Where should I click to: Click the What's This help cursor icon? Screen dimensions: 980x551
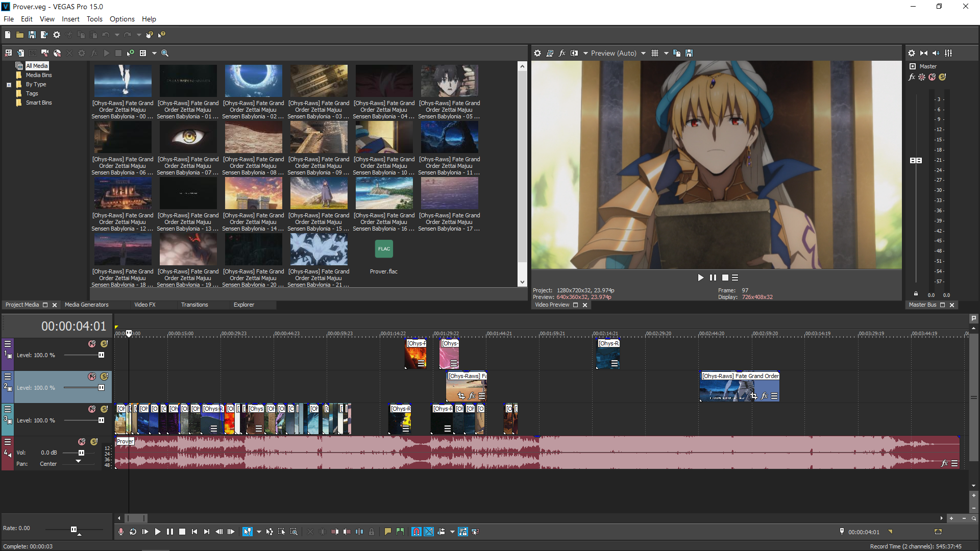[x=162, y=35]
